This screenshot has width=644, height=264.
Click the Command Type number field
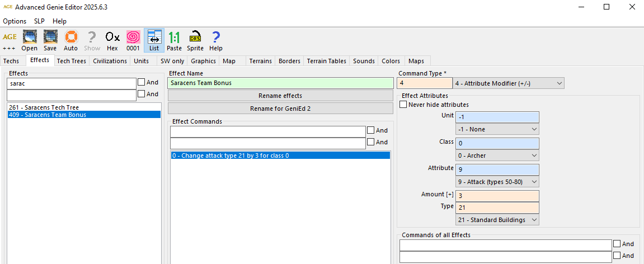[x=424, y=83]
